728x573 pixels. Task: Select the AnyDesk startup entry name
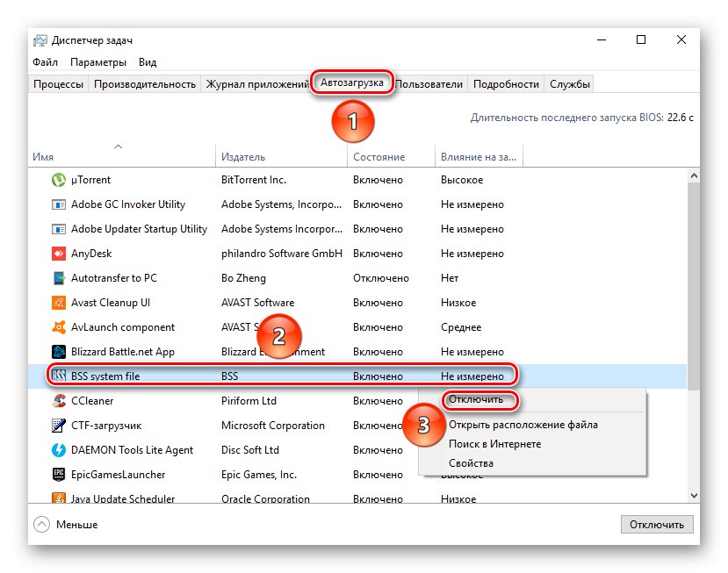91,254
